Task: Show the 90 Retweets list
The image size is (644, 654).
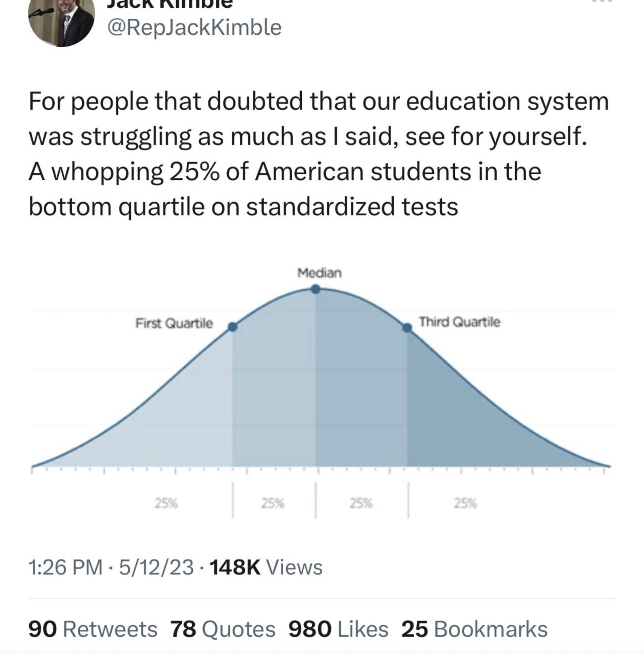Action: (x=93, y=629)
